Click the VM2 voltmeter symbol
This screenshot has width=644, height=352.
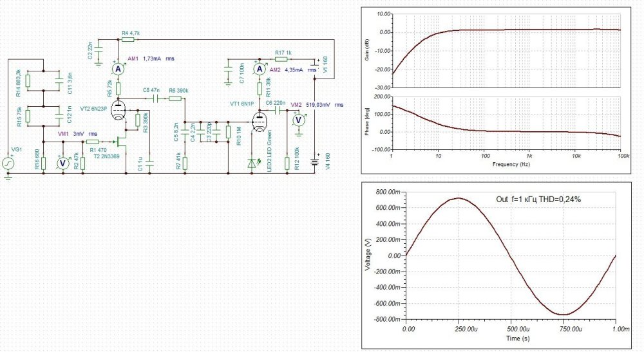coord(298,120)
